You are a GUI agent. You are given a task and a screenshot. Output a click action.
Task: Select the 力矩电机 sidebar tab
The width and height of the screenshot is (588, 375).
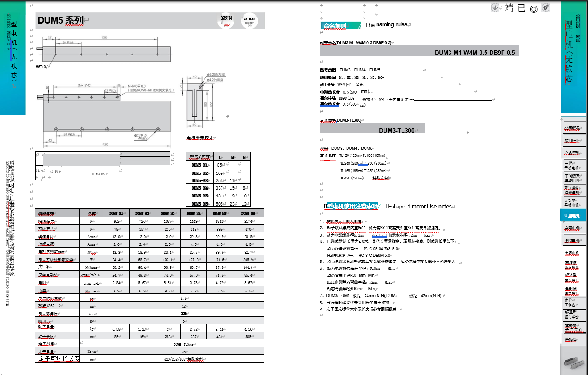point(573,253)
